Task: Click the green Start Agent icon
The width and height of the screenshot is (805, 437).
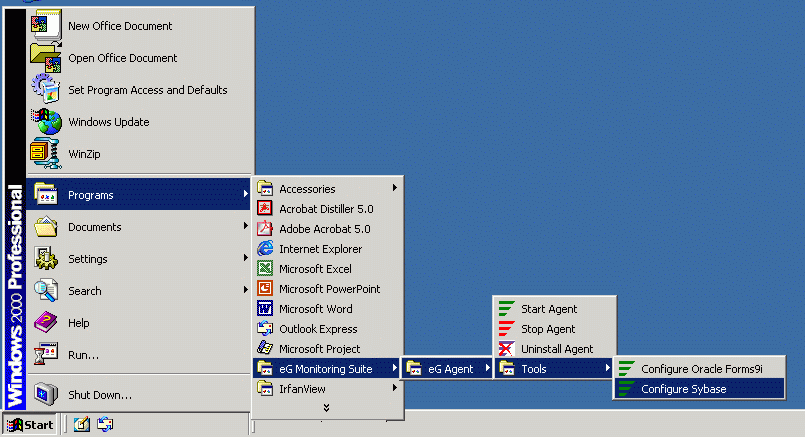Action: click(x=506, y=309)
